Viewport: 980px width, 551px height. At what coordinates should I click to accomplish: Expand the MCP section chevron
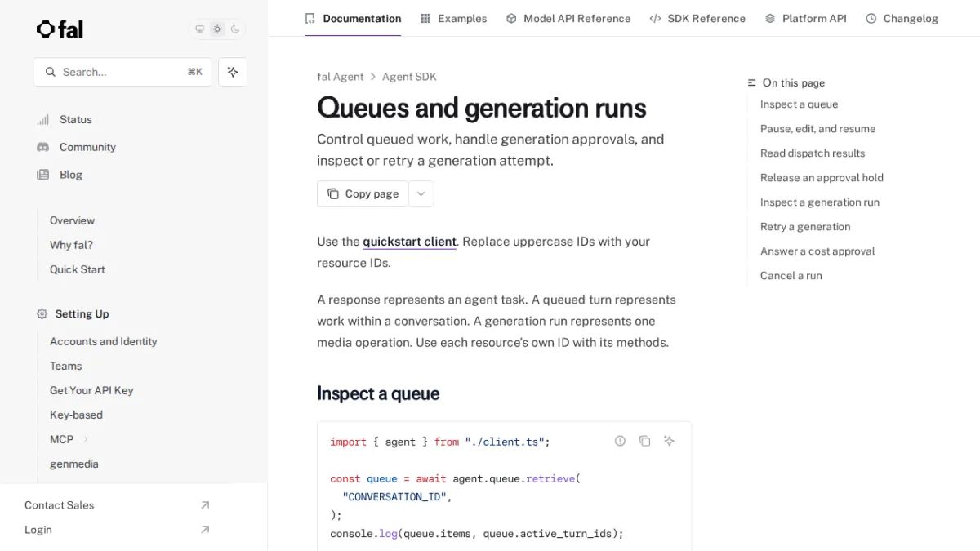[86, 439]
